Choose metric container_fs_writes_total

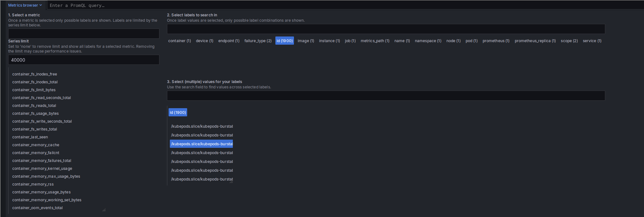tap(35, 129)
